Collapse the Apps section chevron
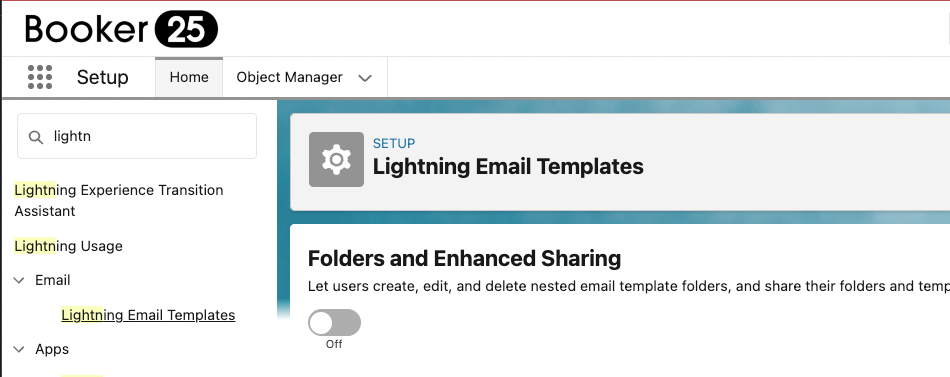The width and height of the screenshot is (950, 377). 19,350
